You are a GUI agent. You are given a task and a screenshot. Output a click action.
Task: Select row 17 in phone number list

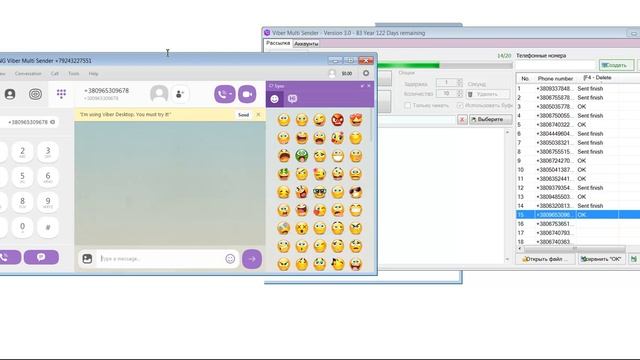point(578,233)
